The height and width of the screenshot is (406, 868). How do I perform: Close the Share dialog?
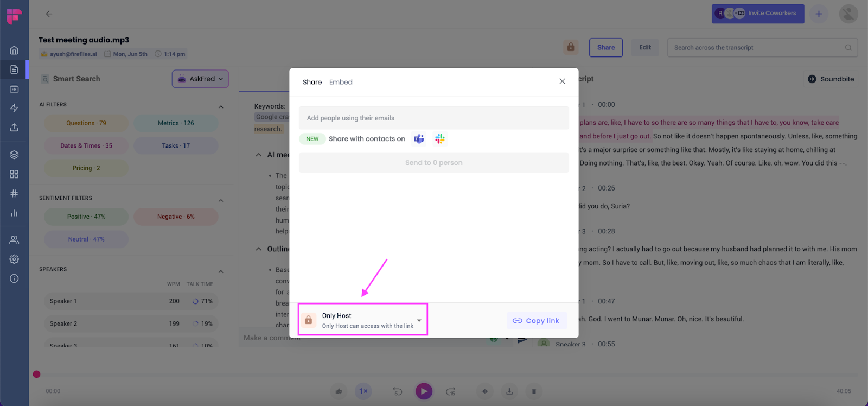(x=562, y=81)
